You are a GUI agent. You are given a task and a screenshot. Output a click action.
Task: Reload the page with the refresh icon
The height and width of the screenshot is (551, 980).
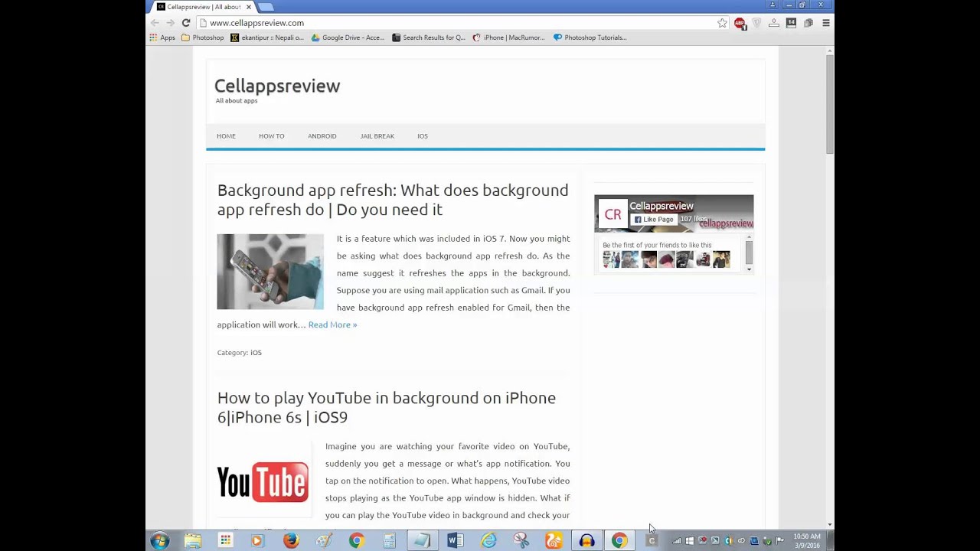[x=186, y=23]
